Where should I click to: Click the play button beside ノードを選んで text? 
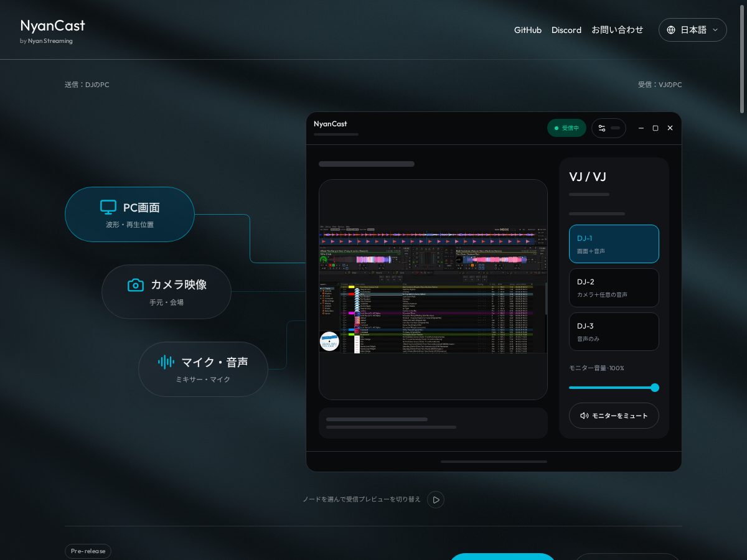point(436,500)
